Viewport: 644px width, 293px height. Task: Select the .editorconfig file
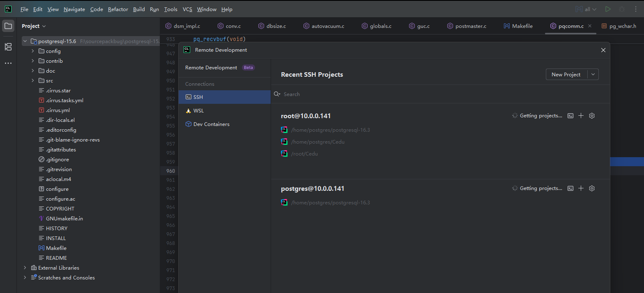click(57, 130)
